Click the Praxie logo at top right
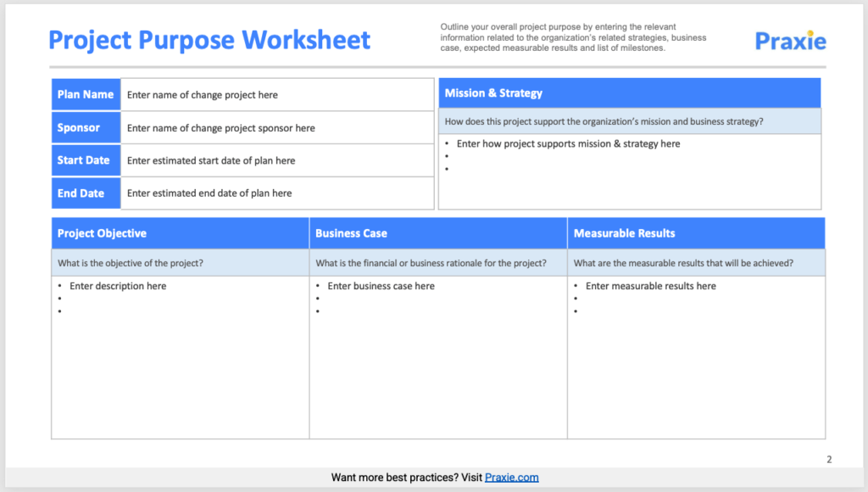 [x=791, y=41]
